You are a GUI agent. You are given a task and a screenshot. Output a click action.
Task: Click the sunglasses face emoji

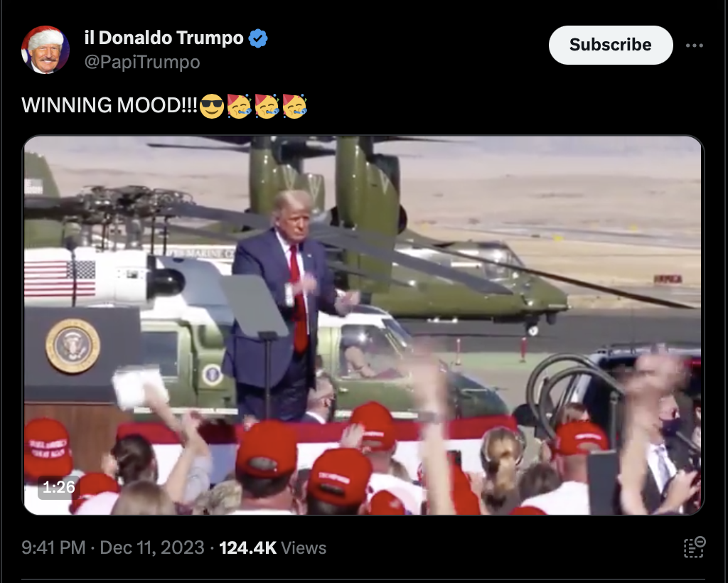click(x=212, y=106)
